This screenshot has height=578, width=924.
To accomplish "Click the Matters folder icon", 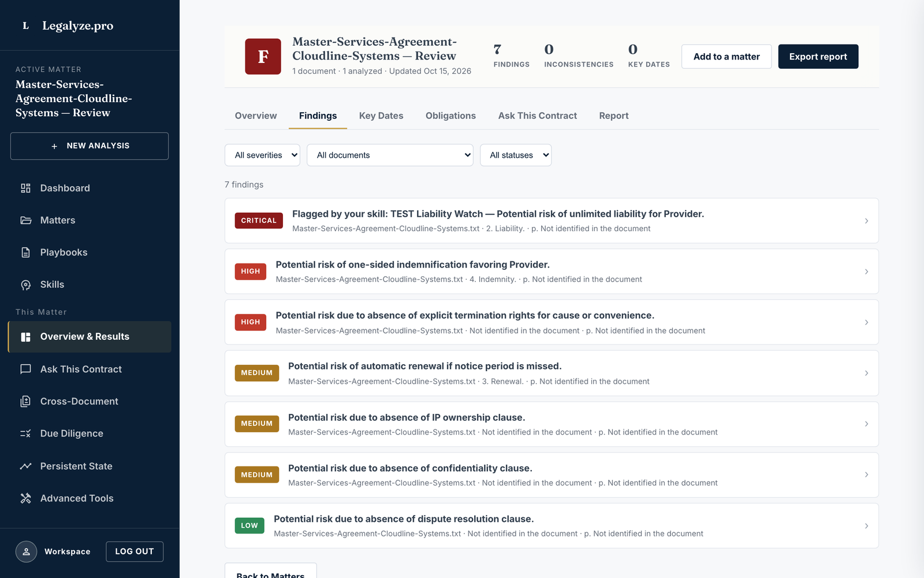I will pos(25,220).
